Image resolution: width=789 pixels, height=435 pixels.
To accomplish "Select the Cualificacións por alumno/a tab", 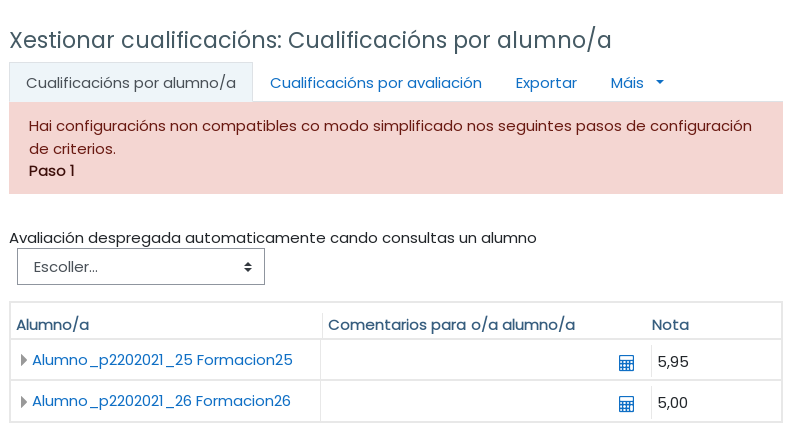I will 131,83.
